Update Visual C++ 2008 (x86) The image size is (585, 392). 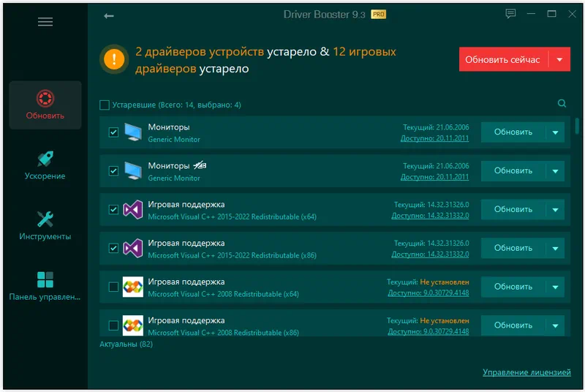click(513, 325)
